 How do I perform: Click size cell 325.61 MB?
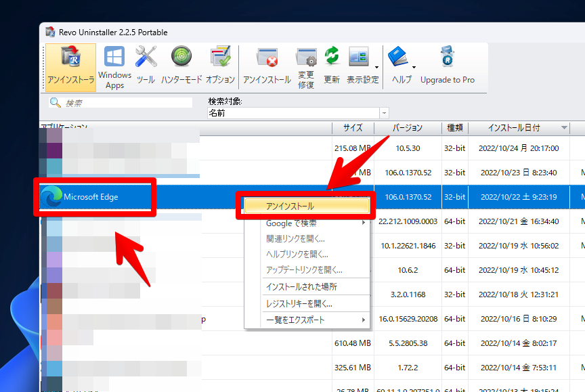pos(353,368)
